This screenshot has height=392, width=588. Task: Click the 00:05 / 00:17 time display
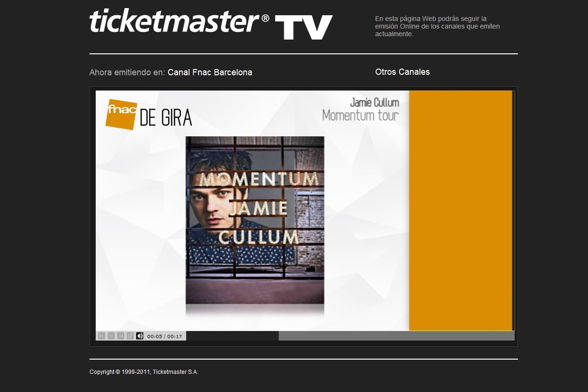click(165, 336)
